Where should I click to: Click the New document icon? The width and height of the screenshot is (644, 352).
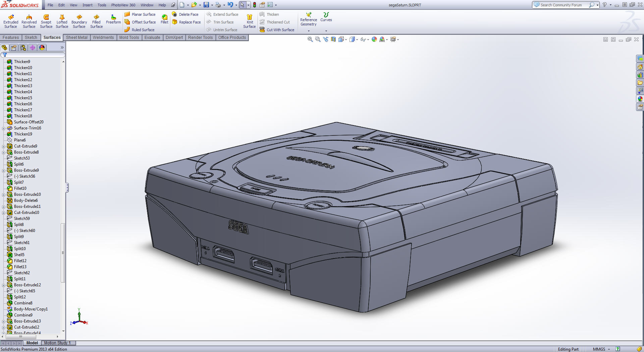[182, 5]
